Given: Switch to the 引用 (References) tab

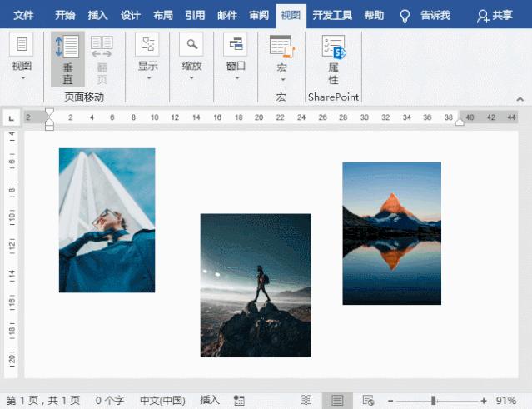Looking at the screenshot, I should tap(195, 15).
